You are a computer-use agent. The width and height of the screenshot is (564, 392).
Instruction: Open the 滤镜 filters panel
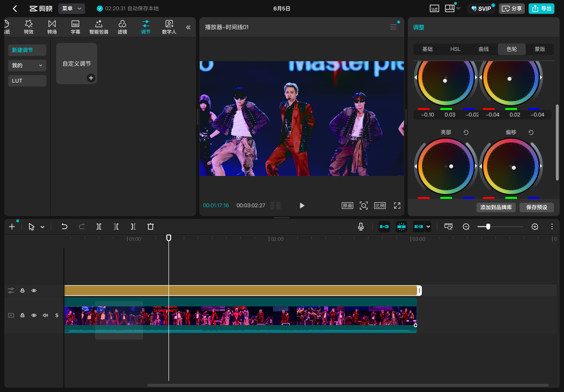point(122,27)
